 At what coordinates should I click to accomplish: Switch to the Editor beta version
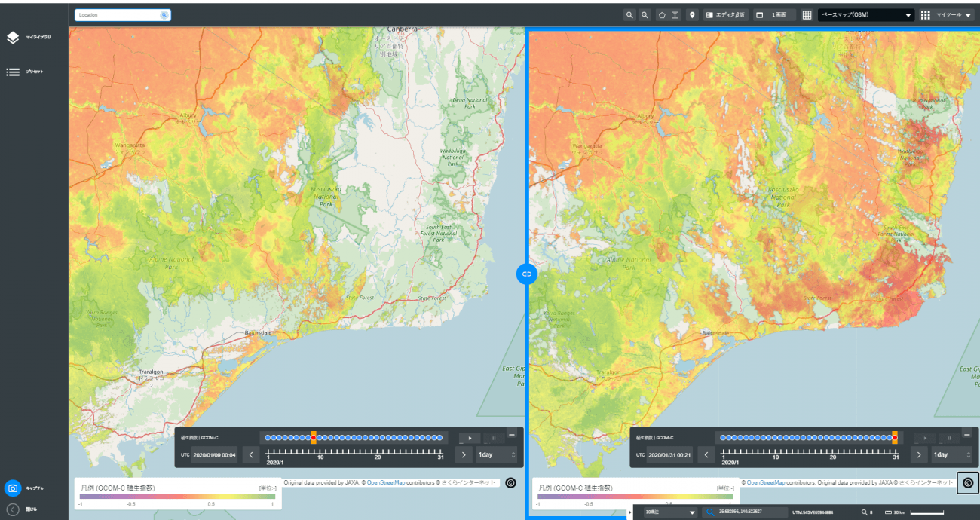726,15
